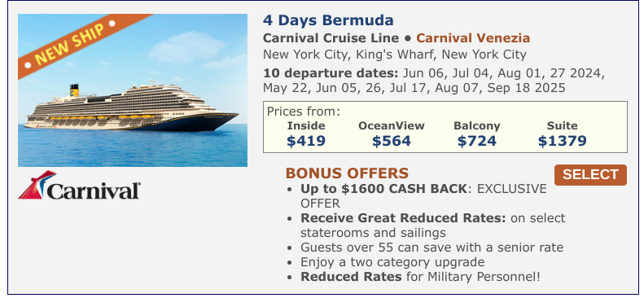
Task: Click the Carnival logo
Action: (79, 185)
